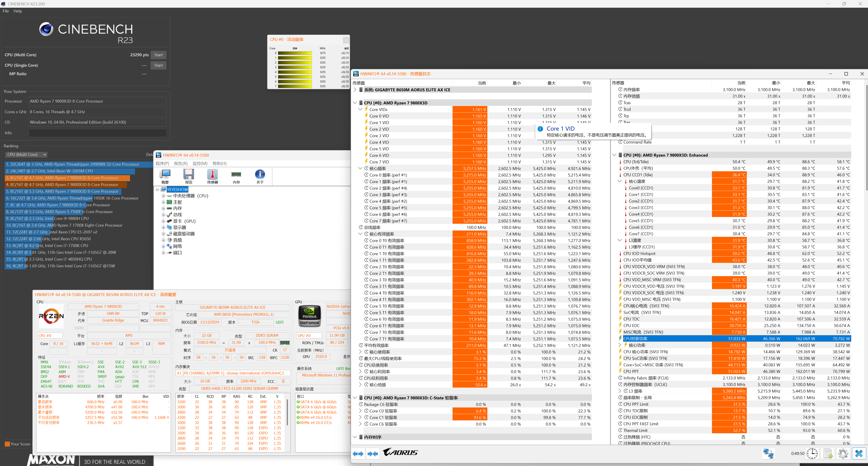Collapse the 核心有效频率 sensor group
The width and height of the screenshot is (868, 466).
click(x=360, y=234)
